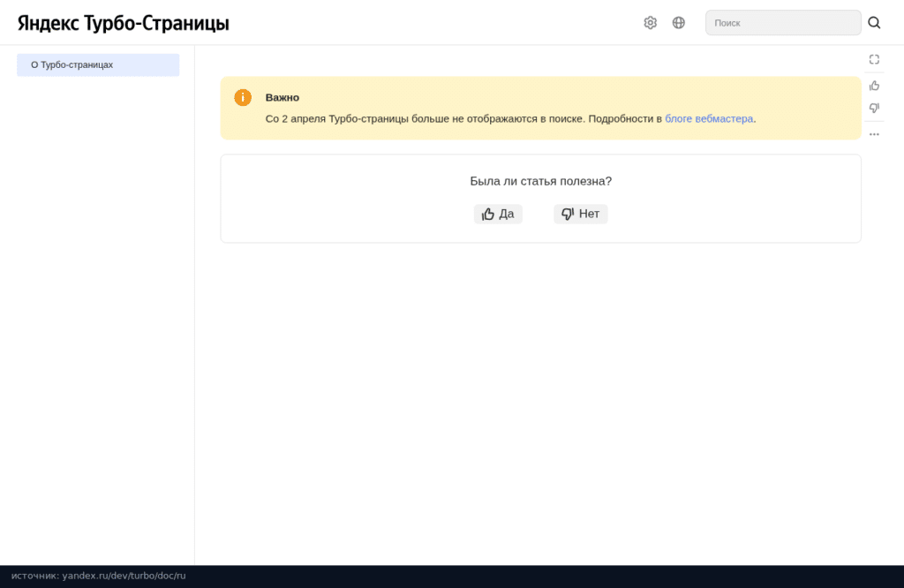This screenshot has width=904, height=588.
Task: Select О Турбо-страницах in the sidebar
Action: coord(98,64)
